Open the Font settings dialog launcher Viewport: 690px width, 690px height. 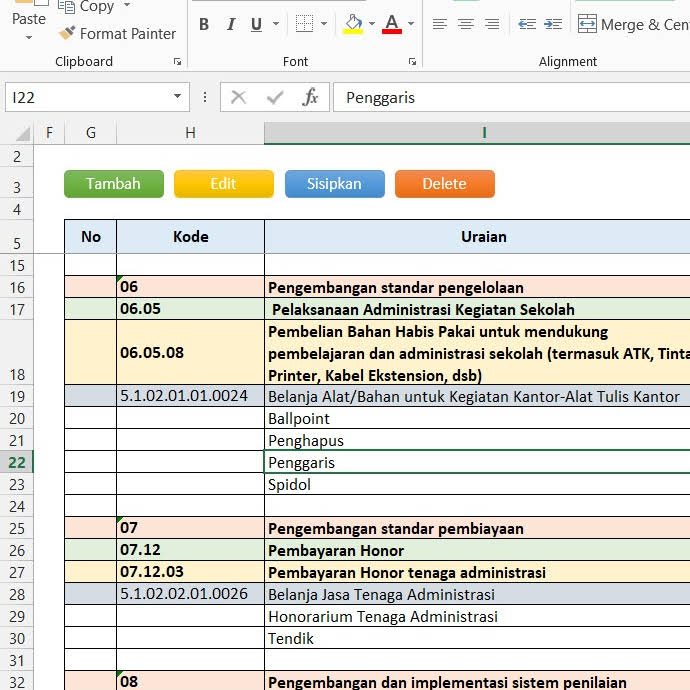pos(412,62)
